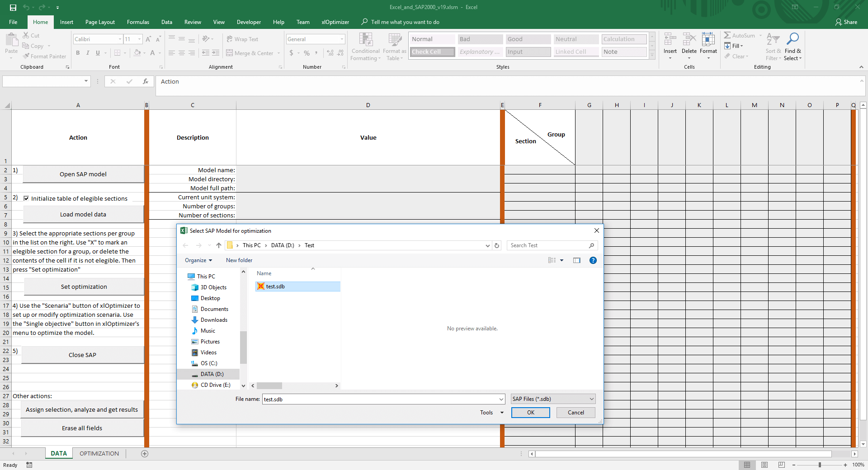Open the Number format General dropdown

click(x=342, y=39)
